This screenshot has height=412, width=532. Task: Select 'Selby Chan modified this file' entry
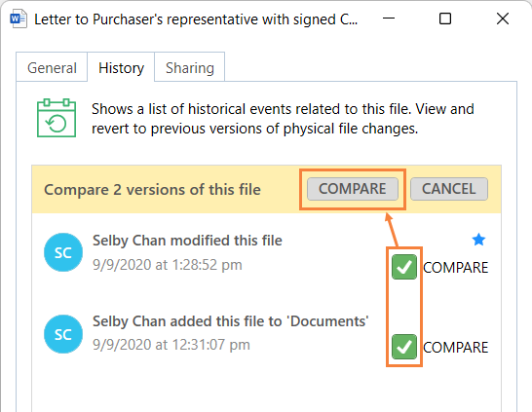pyautogui.click(x=187, y=241)
